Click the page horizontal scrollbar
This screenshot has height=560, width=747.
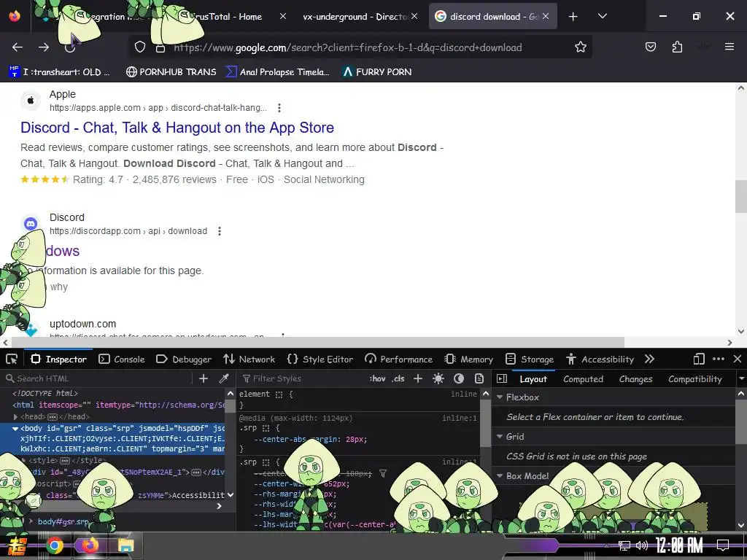[x=318, y=343]
